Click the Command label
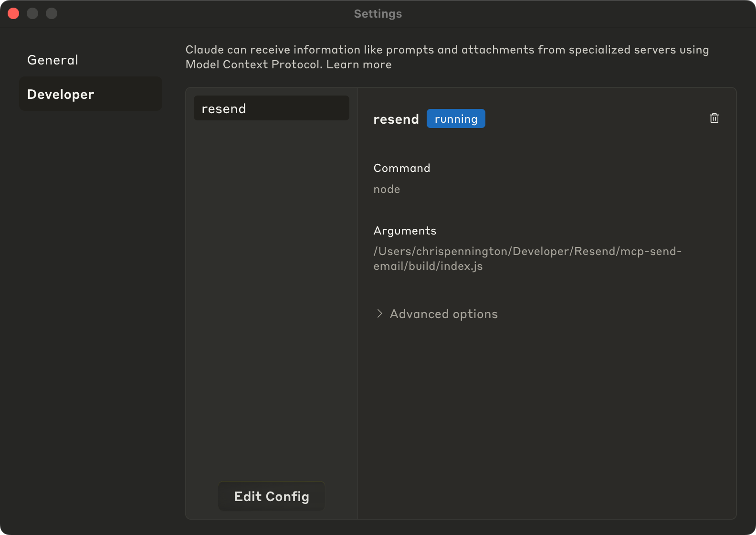 [x=402, y=168]
